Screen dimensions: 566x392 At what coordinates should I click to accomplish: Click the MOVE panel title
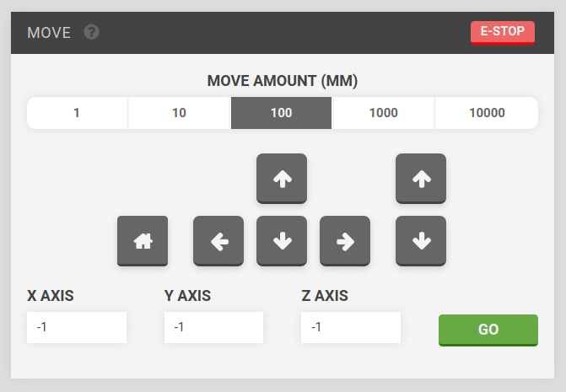pos(49,33)
